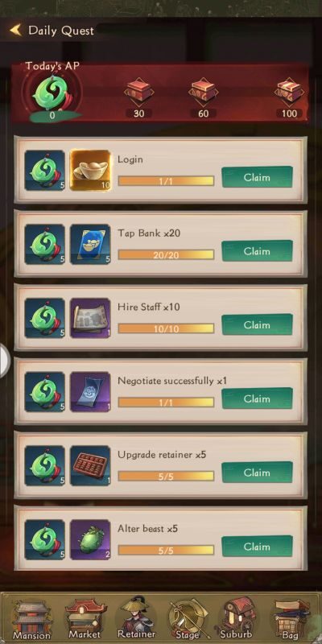Image resolution: width=322 pixels, height=644 pixels.
Task: Open the 30 AP reward chest
Action: (138, 91)
